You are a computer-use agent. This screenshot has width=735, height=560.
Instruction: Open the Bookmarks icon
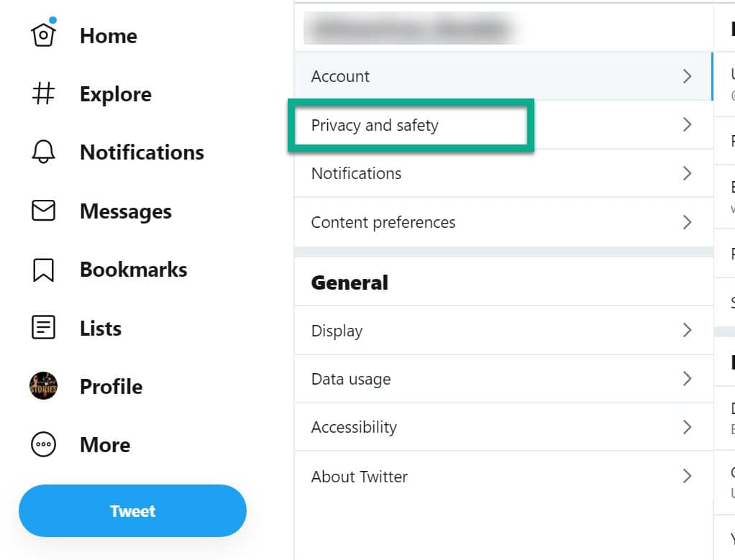[43, 269]
